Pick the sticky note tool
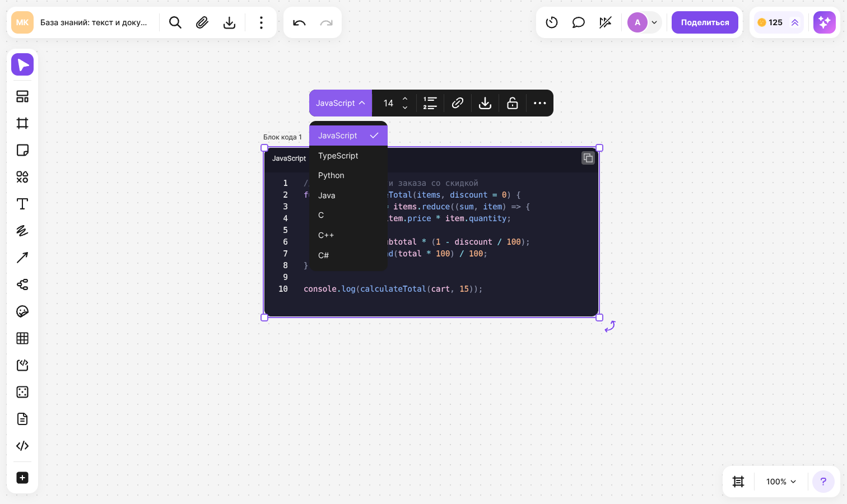This screenshot has height=504, width=847. tap(22, 150)
